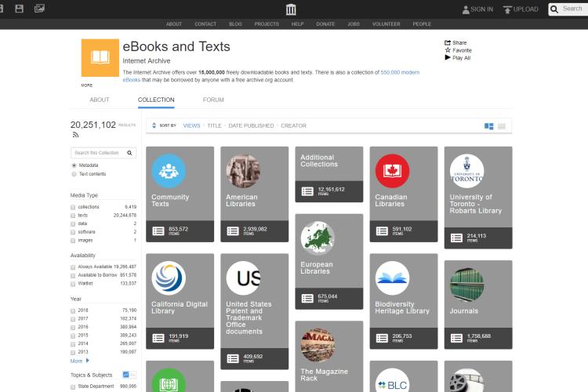Toggle sort direction arrows beside Sort By
The image size is (588, 392).
pos(154,125)
